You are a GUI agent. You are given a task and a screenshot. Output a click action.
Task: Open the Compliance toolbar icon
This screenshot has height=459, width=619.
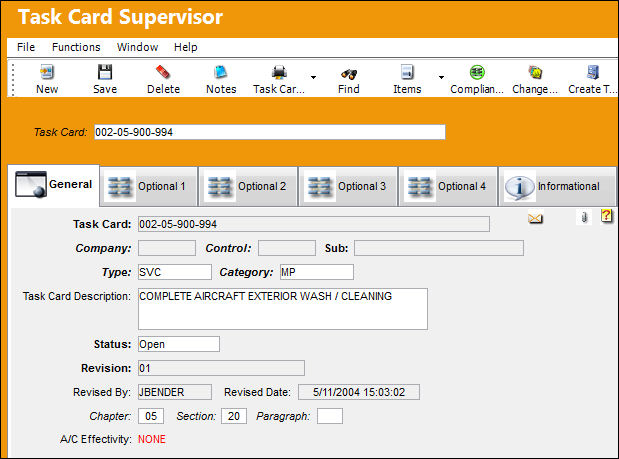pyautogui.click(x=477, y=72)
